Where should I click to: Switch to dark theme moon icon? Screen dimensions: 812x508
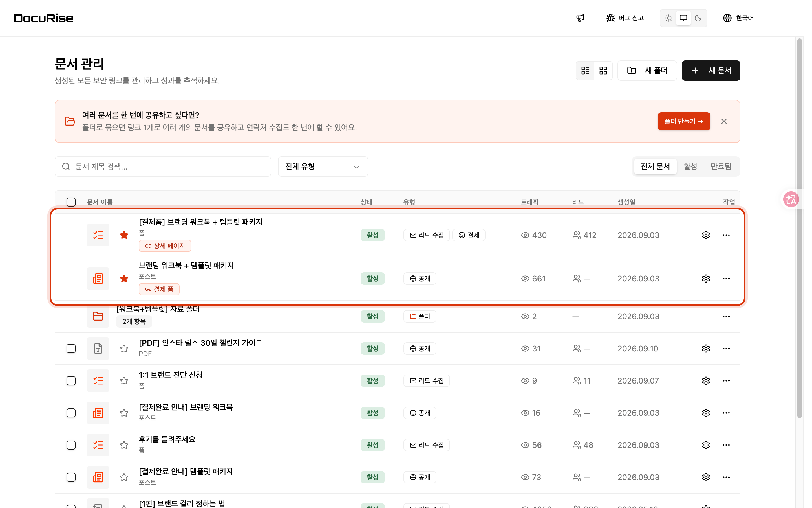click(698, 18)
